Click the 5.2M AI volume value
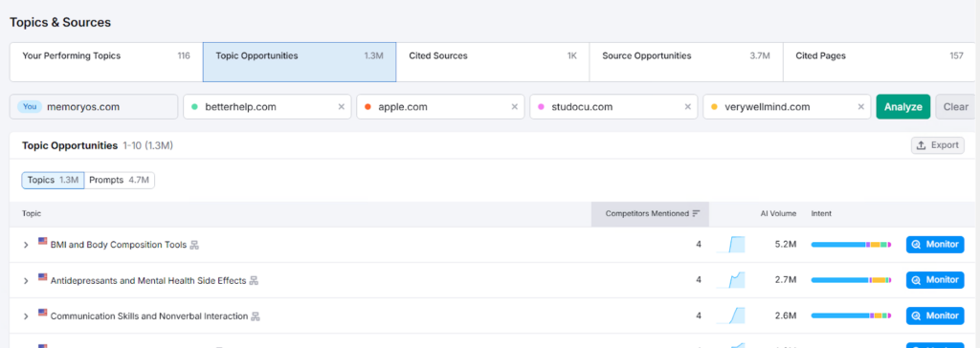 click(786, 245)
